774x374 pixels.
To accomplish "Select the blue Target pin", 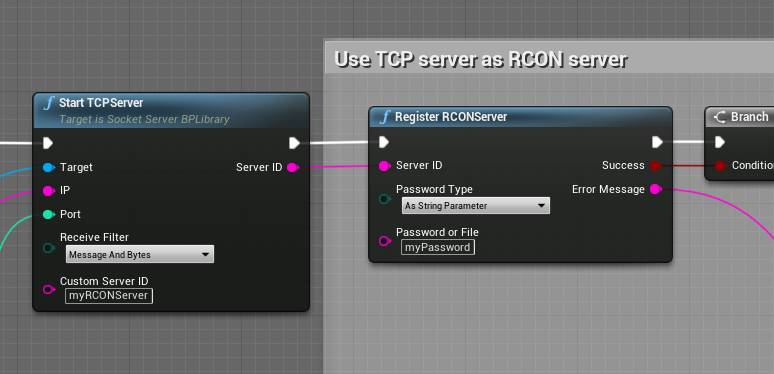I will point(48,167).
